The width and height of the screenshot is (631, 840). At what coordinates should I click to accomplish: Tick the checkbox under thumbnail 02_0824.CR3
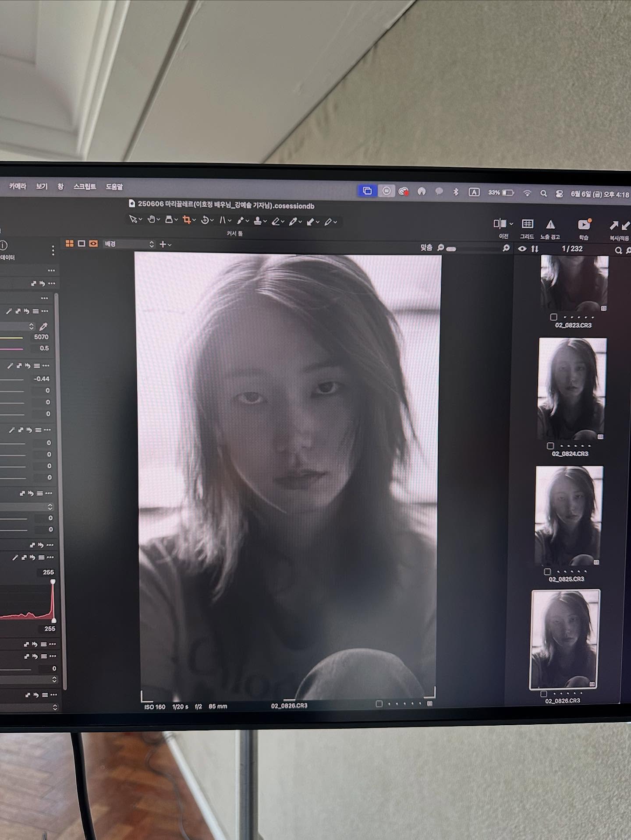point(550,446)
